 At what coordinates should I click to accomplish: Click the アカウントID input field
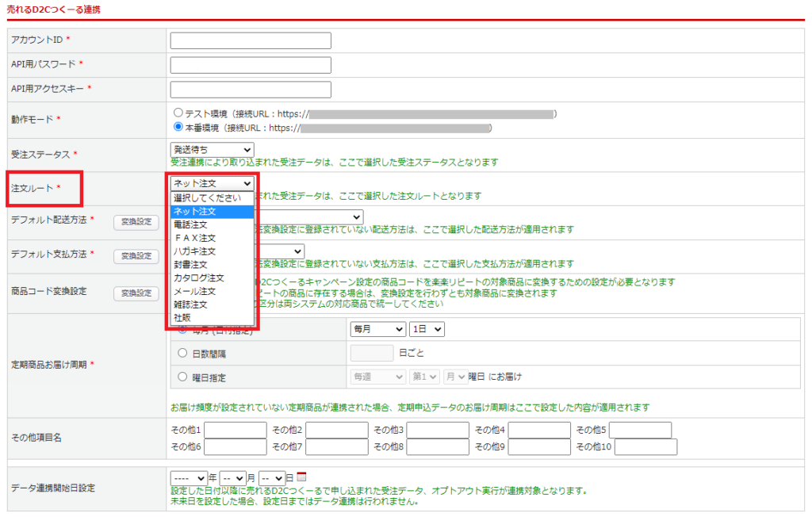pos(250,40)
